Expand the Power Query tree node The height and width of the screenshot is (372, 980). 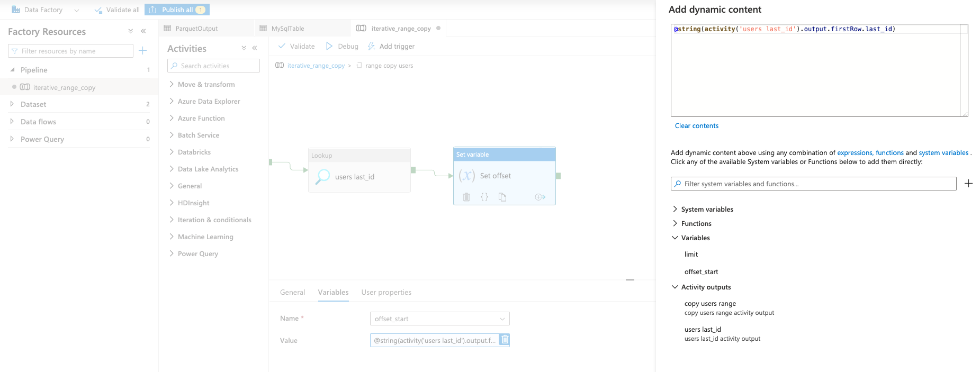coord(12,139)
